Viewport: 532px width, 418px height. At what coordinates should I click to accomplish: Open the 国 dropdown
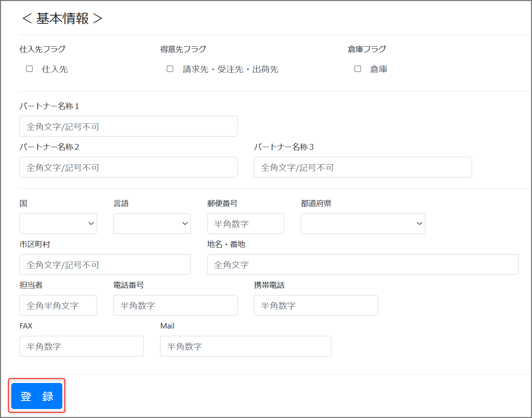58,223
